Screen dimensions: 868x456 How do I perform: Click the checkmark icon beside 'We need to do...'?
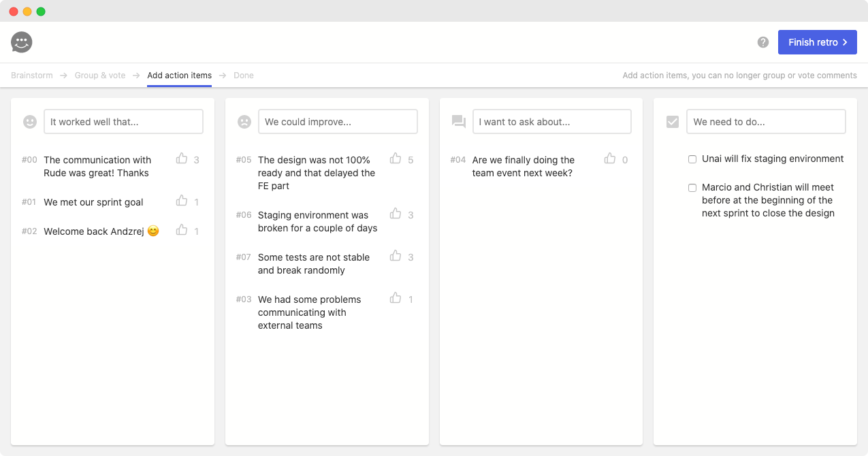click(x=673, y=122)
